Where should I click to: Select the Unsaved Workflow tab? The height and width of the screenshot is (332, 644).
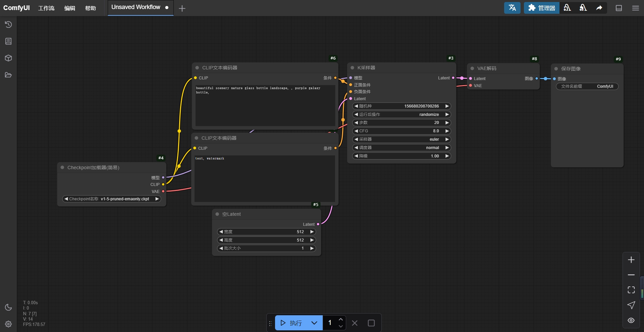pyautogui.click(x=136, y=7)
